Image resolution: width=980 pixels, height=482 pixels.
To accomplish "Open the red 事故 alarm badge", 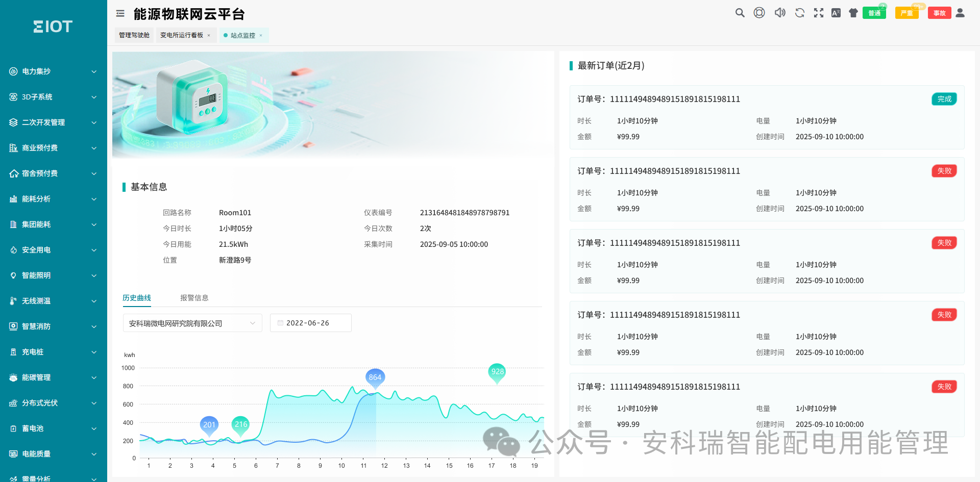I will (940, 13).
